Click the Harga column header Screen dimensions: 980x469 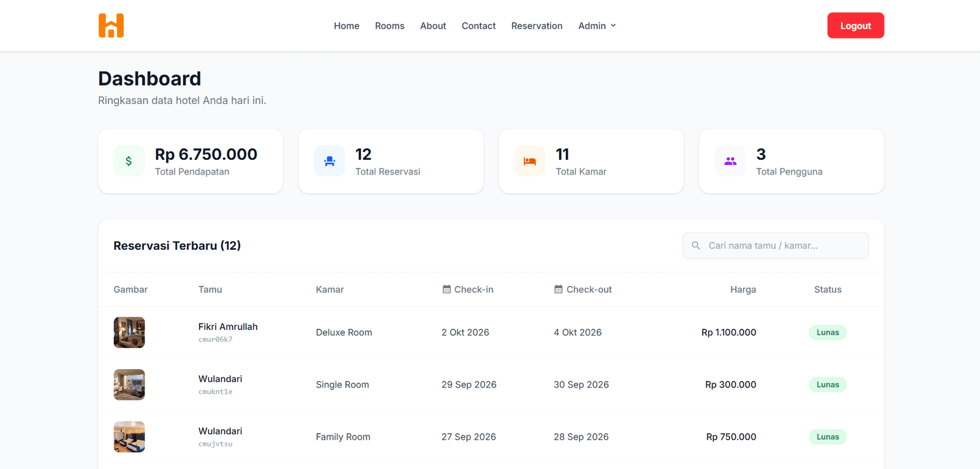[743, 290]
